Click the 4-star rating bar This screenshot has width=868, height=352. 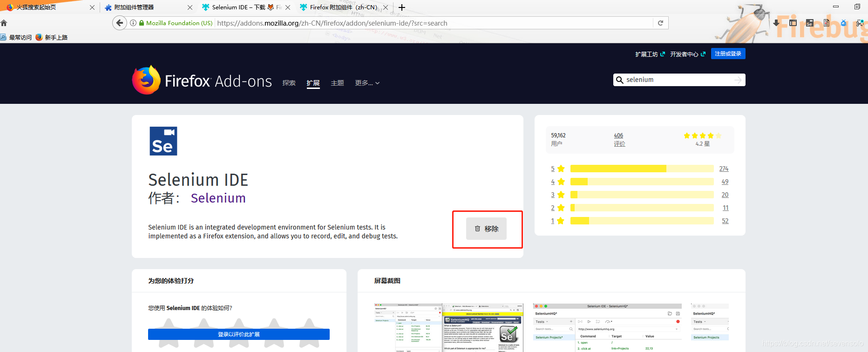click(642, 182)
